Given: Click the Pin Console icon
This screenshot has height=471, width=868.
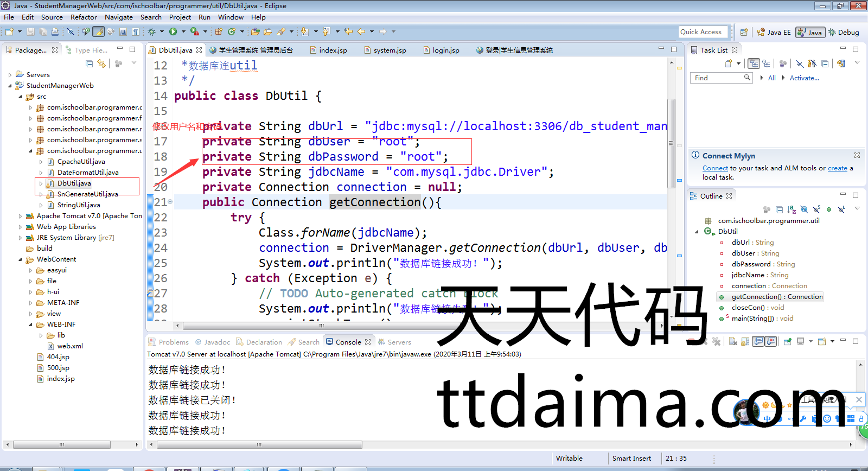Looking at the screenshot, I should 788,342.
